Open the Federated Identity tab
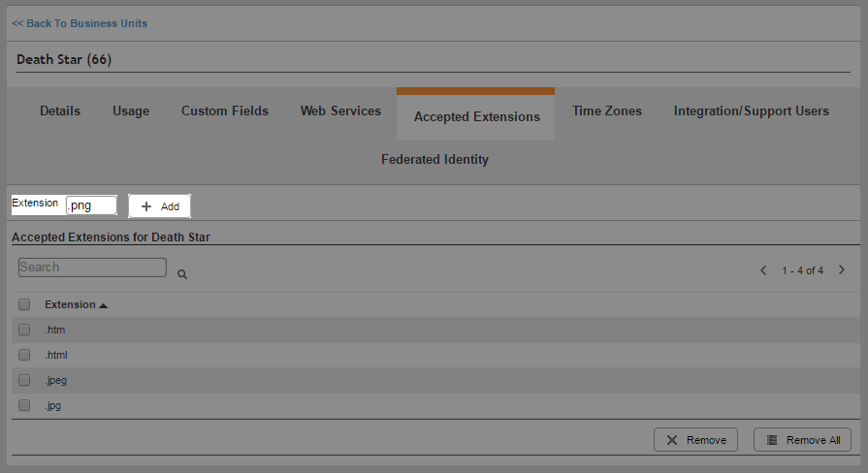 (x=434, y=160)
